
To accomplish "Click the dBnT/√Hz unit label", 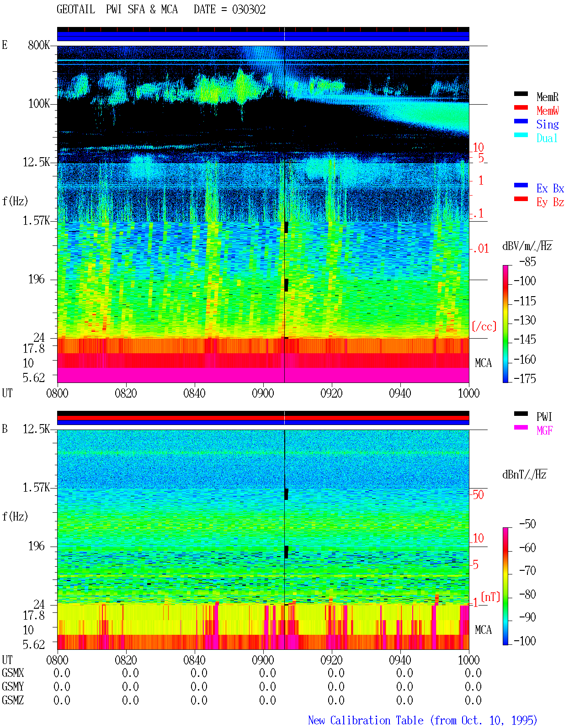I will [x=525, y=474].
